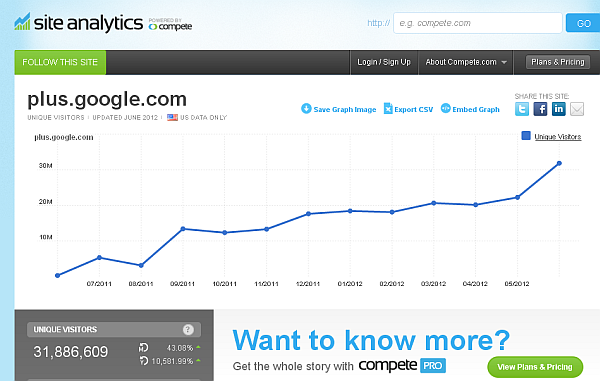Click the US flag icon
This screenshot has width=600, height=381.
tap(173, 117)
